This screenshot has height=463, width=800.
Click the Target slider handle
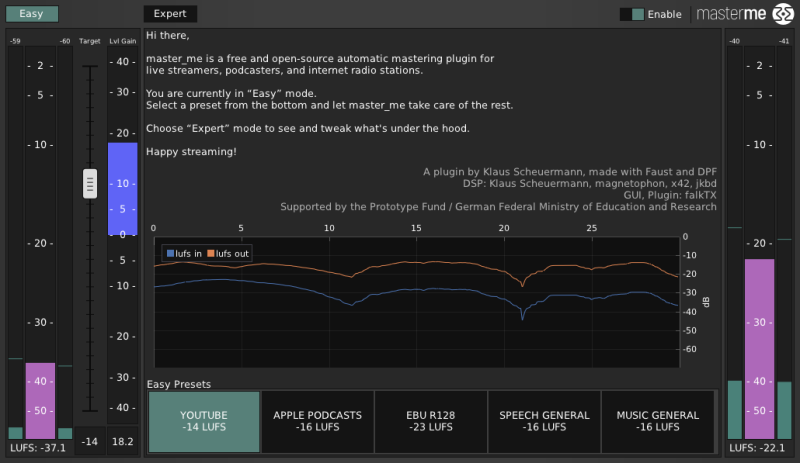pos(89,183)
